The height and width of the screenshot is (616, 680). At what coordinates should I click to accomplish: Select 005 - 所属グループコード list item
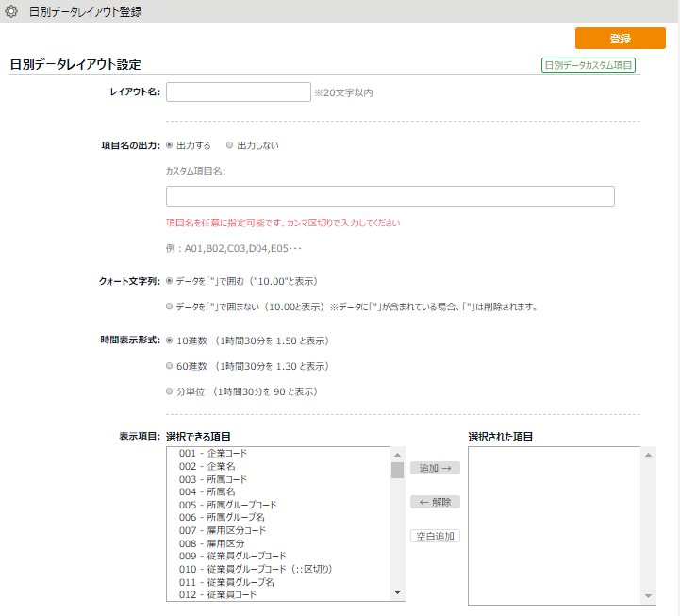(x=278, y=505)
